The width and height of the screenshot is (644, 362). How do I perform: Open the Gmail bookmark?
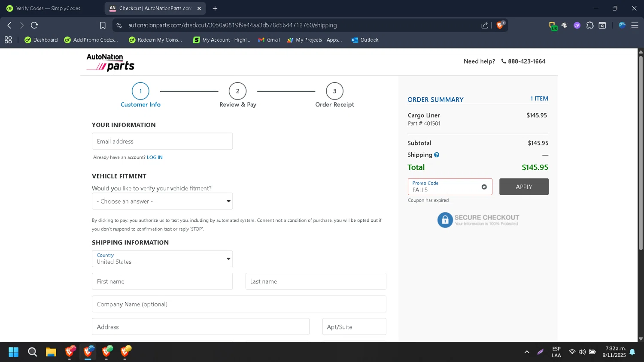click(269, 40)
